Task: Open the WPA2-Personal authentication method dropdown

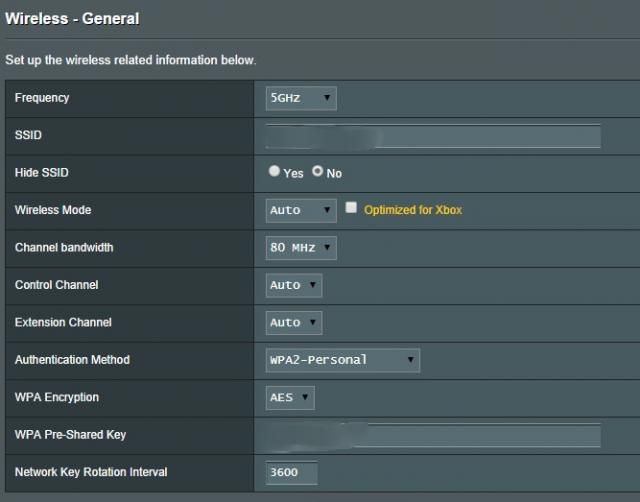Action: point(342,360)
